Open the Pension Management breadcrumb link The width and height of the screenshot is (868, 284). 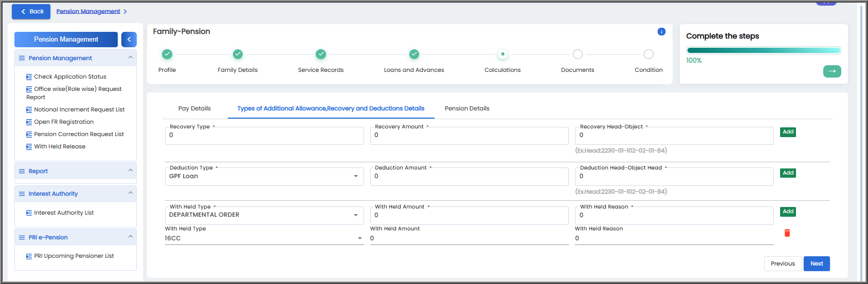click(88, 11)
